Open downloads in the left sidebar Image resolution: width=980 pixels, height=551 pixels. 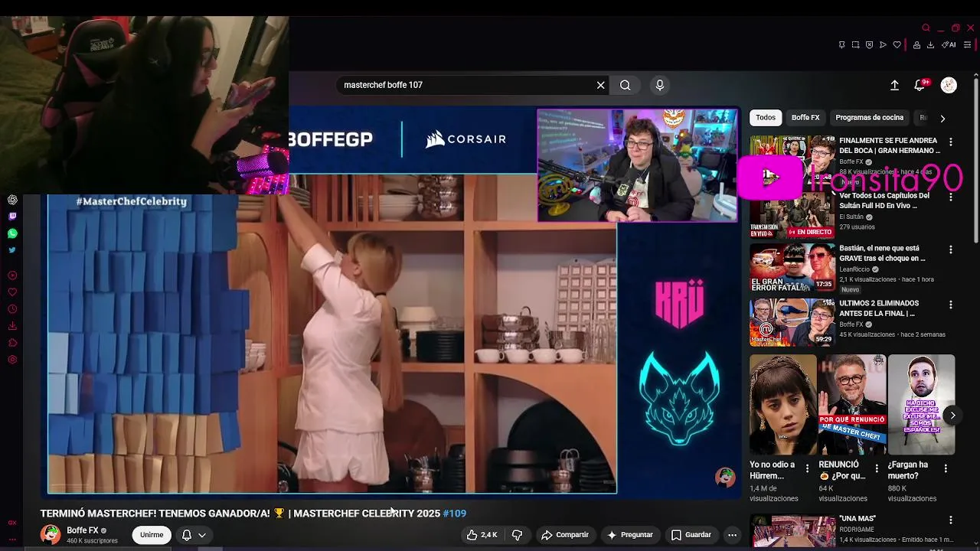12,326
